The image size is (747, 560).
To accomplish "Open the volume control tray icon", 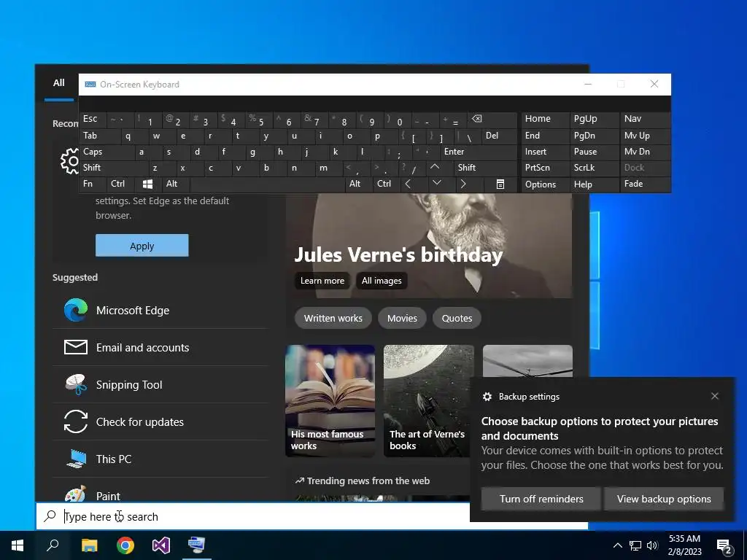I will [653, 545].
